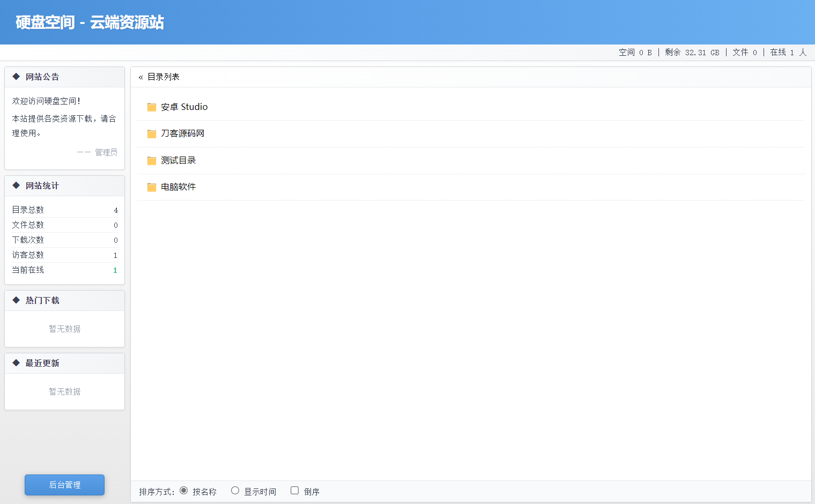Click the 后台管理 admin button

pyautogui.click(x=64, y=485)
